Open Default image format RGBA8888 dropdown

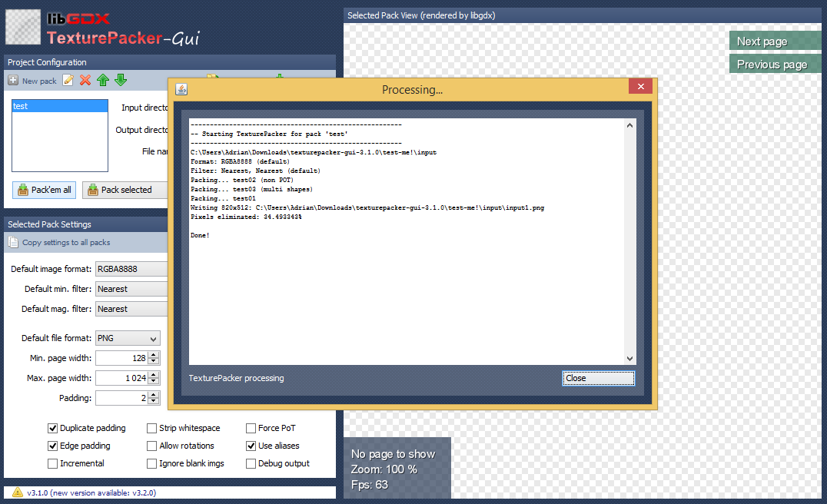point(131,269)
